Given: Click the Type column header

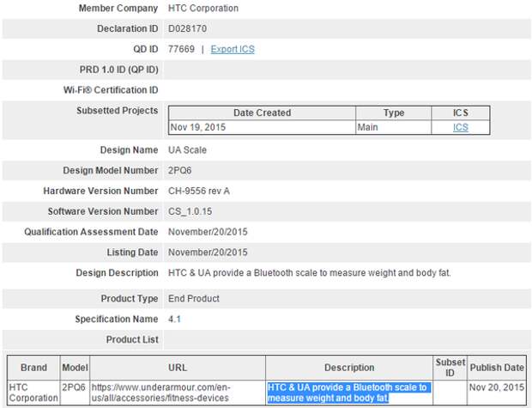Looking at the screenshot, I should pos(394,113).
